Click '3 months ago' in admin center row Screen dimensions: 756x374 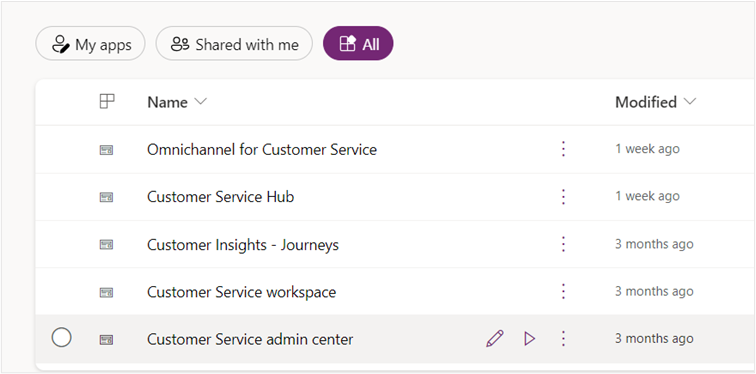[x=654, y=338]
